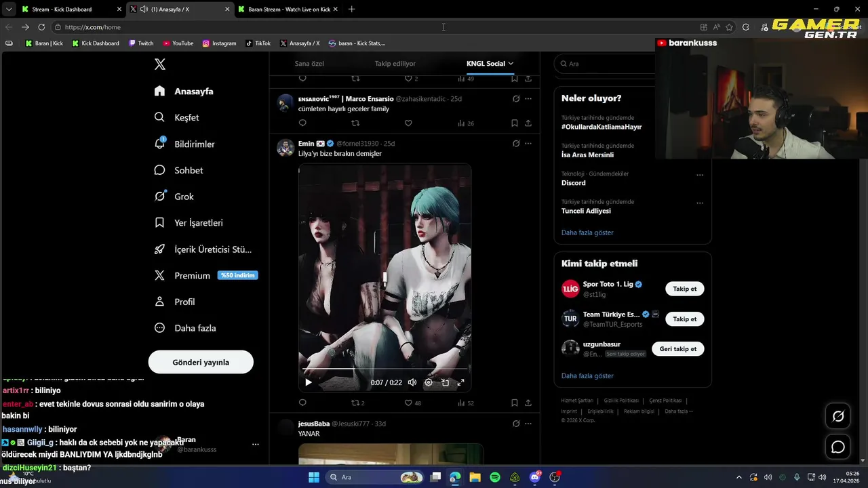Click Gönderi yayınla button
Viewport: 868px width, 488px height.
coord(201,362)
